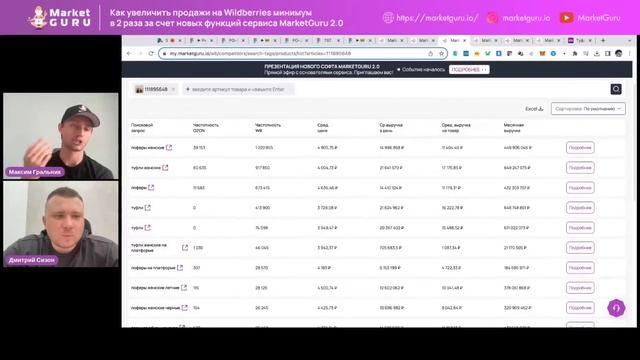Image resolution: width=640 pixels, height=360 pixels.
Task: Bookmark this page with the star icon
Action: pyautogui.click(x=441, y=53)
